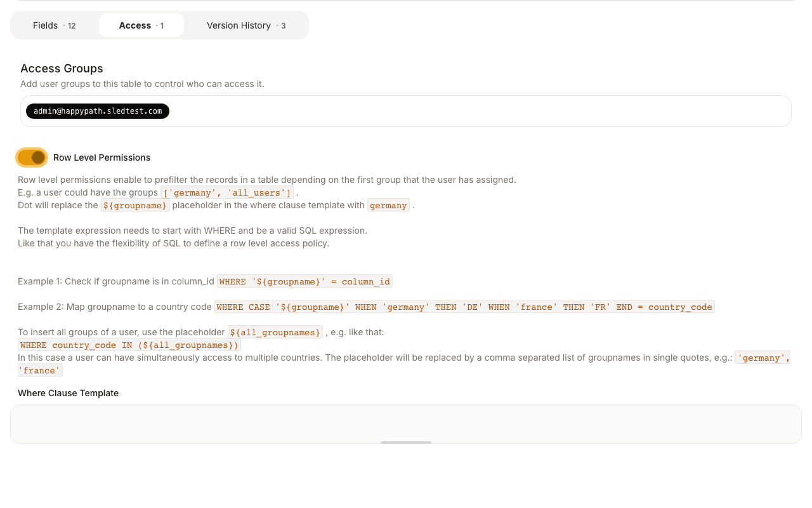Screen dimensions: 812x508
Task: Click the Example 2 CASE statement snippet
Action: pos(464,307)
